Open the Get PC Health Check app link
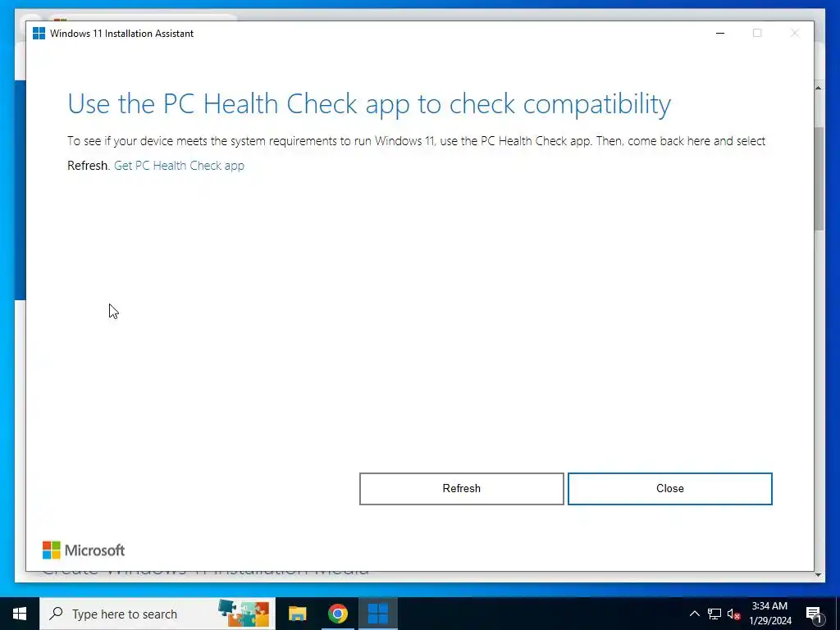 pos(179,166)
